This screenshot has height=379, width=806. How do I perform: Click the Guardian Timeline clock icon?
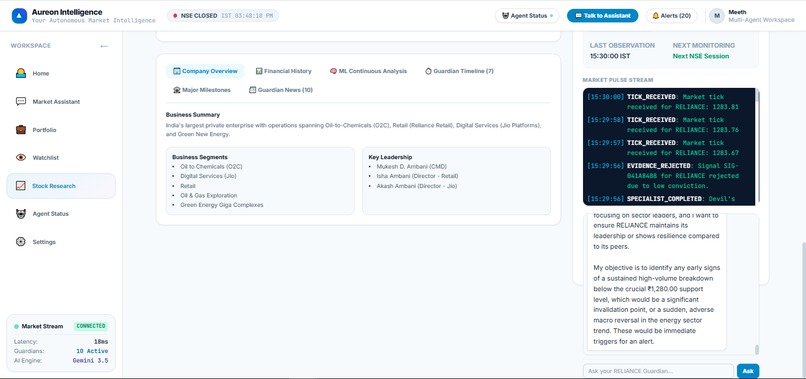(428, 71)
